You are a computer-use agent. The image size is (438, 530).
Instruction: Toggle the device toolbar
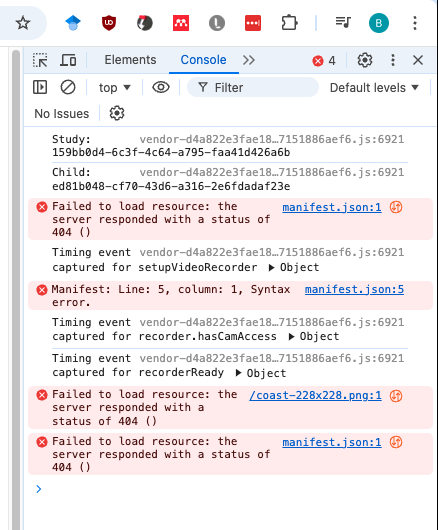coord(68,60)
